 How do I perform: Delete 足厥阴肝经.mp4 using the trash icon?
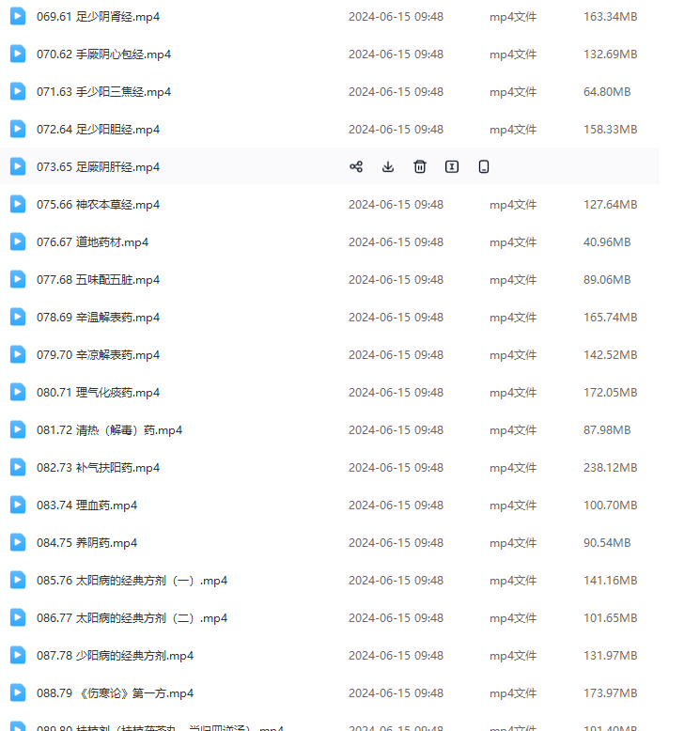point(420,167)
